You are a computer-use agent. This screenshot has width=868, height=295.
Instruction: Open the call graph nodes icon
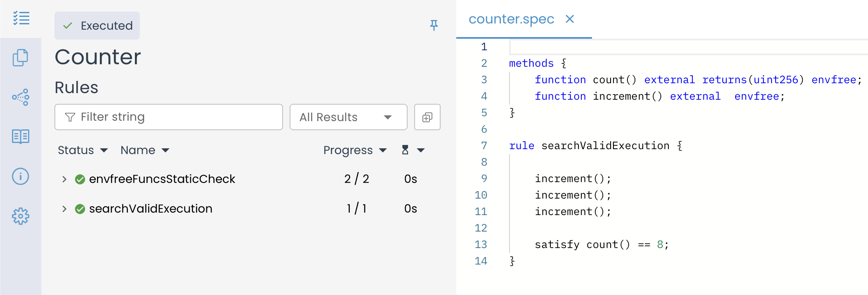click(21, 97)
